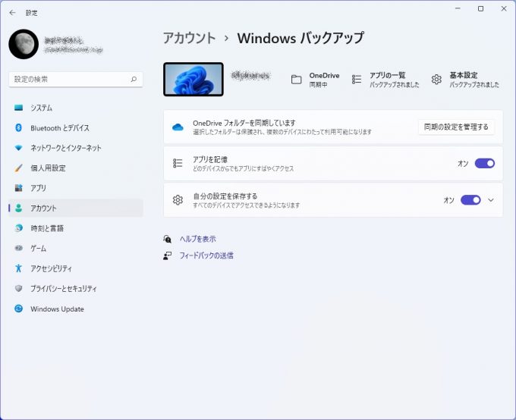Toggle the 自分の設定を保存する switch
This screenshot has height=420, width=516.
470,200
